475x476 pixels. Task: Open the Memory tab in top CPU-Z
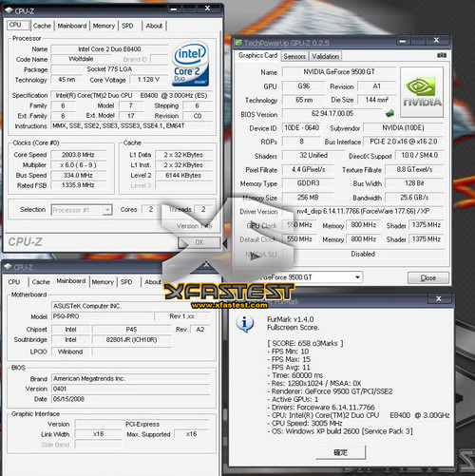click(x=104, y=26)
